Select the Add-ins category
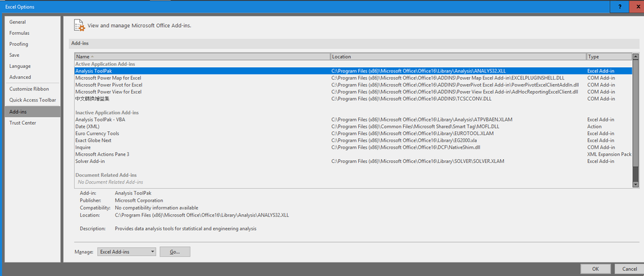 tap(32, 111)
